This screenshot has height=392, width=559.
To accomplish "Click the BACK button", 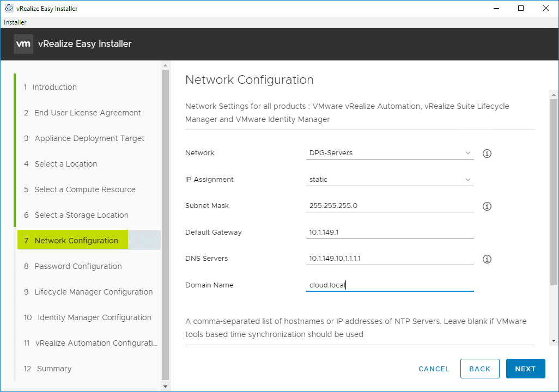I will (479, 369).
